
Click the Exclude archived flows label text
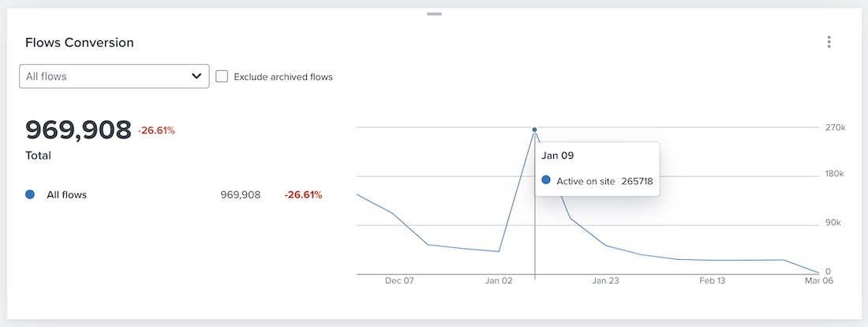(x=283, y=77)
